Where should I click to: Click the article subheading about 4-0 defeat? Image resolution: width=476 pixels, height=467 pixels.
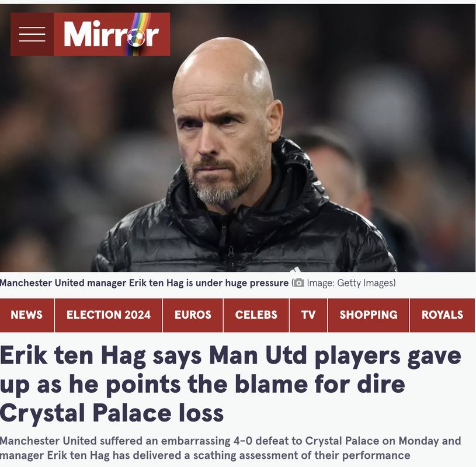click(231, 448)
